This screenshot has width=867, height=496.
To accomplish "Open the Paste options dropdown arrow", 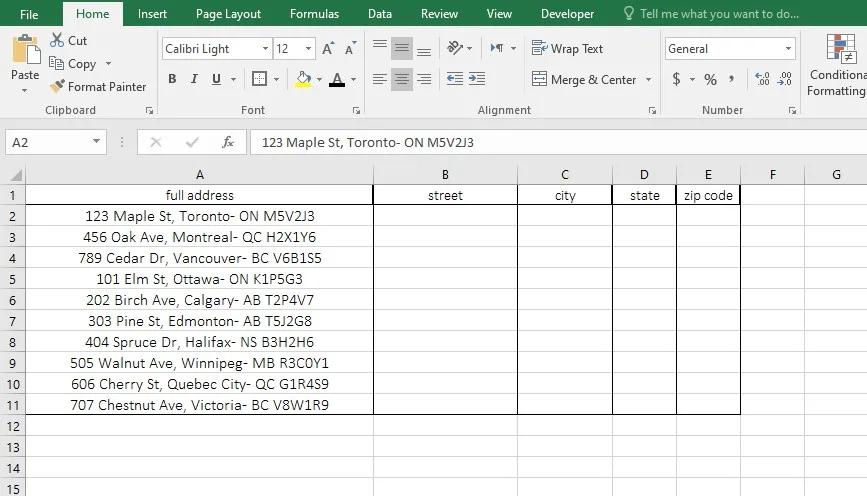I will coord(24,90).
